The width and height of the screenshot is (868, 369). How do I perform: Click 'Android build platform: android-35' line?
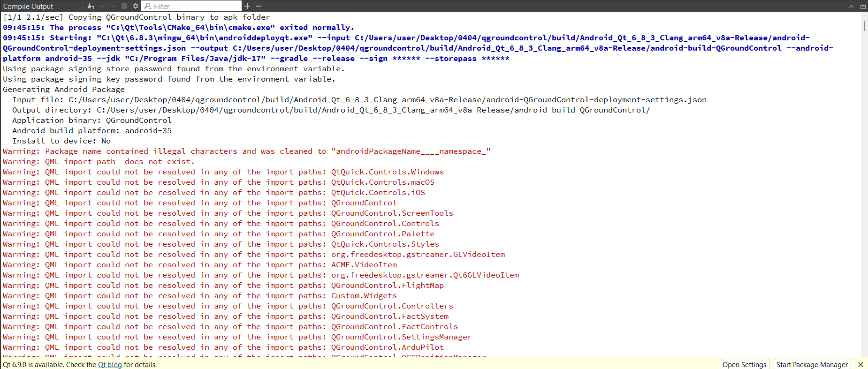pos(92,130)
